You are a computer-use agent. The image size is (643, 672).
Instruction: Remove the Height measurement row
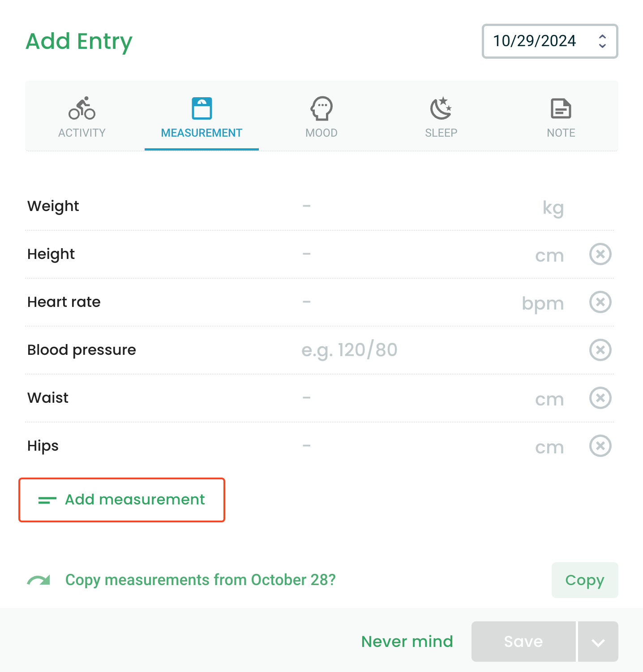[600, 254]
